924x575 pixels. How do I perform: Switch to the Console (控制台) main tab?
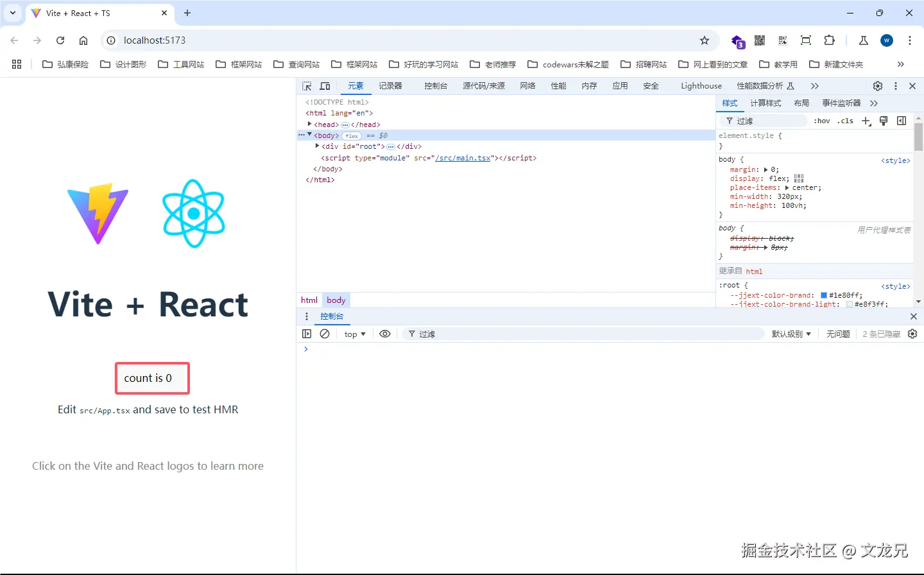pyautogui.click(x=436, y=86)
